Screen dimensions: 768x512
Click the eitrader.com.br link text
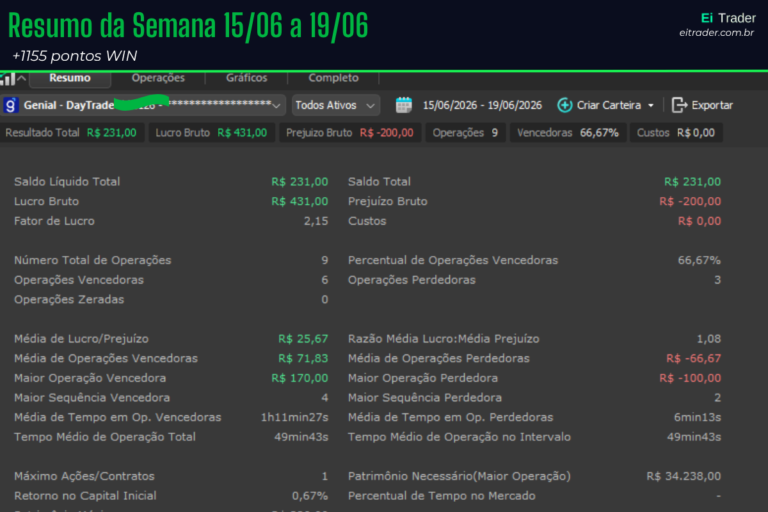(x=716, y=33)
